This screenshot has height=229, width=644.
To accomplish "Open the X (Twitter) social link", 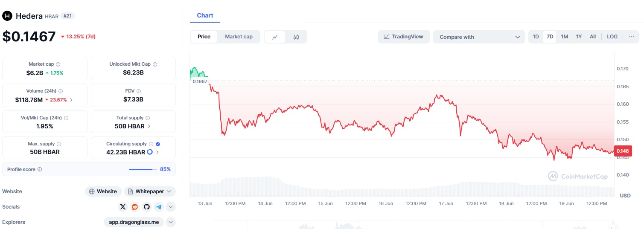I will click(x=123, y=207).
